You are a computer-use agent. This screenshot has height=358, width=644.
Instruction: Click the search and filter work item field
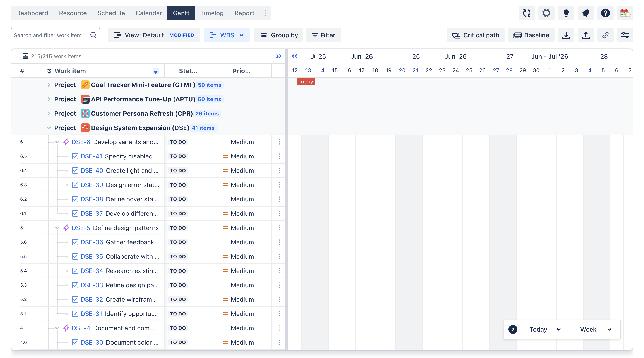[x=55, y=35]
